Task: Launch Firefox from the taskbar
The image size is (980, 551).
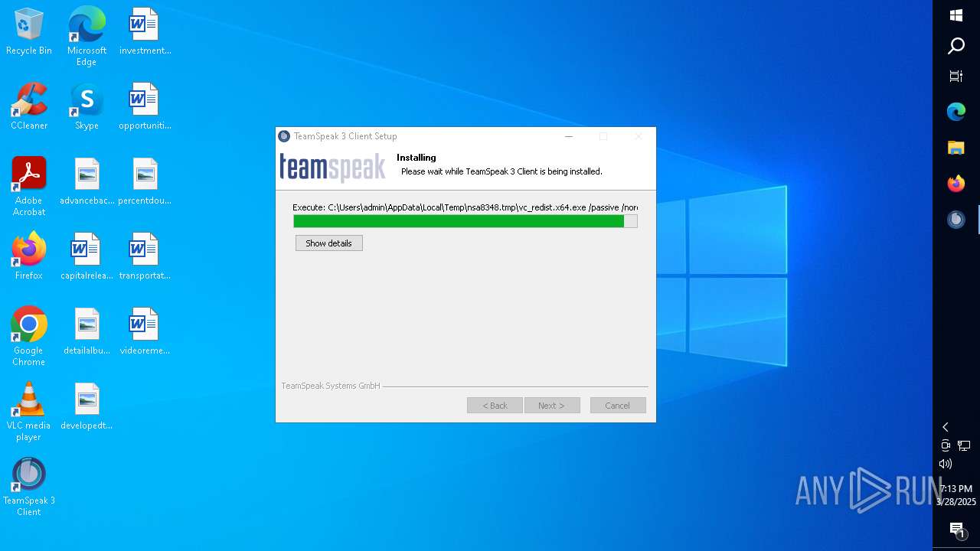Action: [956, 184]
